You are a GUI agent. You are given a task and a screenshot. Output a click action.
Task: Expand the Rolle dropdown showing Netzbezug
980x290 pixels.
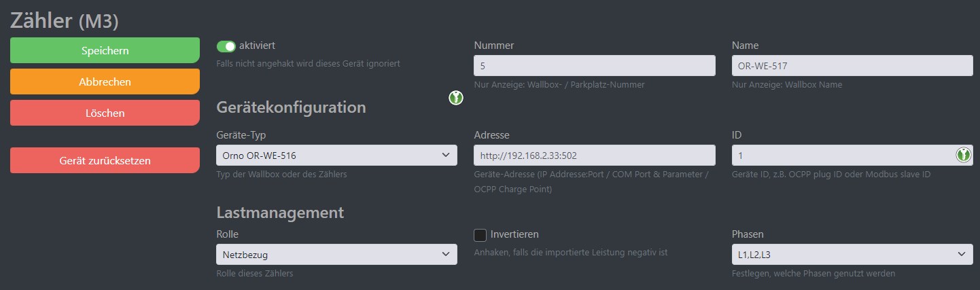[x=336, y=255]
